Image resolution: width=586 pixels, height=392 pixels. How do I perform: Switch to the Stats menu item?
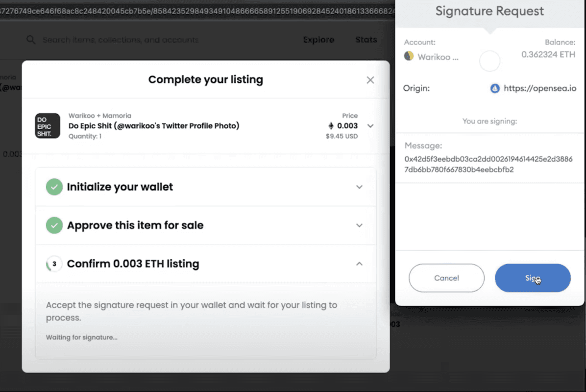366,40
